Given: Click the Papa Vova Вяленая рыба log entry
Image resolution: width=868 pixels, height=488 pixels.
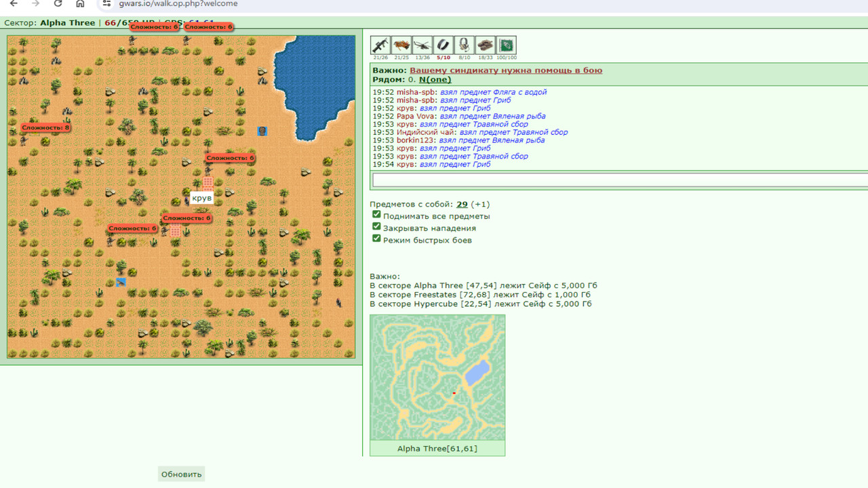Looking at the screenshot, I should click(459, 116).
